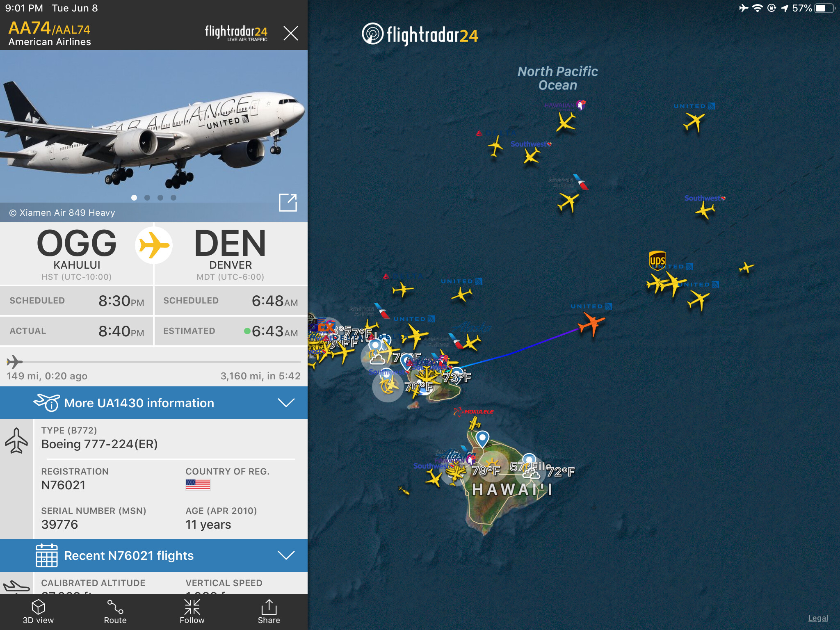Tap the Route icon in bottom bar
Viewport: 840px width, 630px height.
pyautogui.click(x=115, y=611)
